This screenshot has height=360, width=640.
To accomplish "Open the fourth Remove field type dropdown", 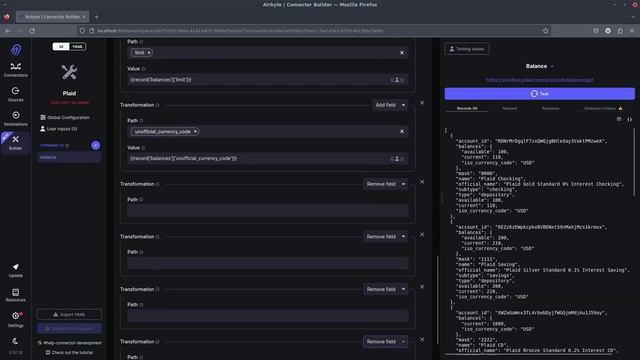I will click(385, 342).
